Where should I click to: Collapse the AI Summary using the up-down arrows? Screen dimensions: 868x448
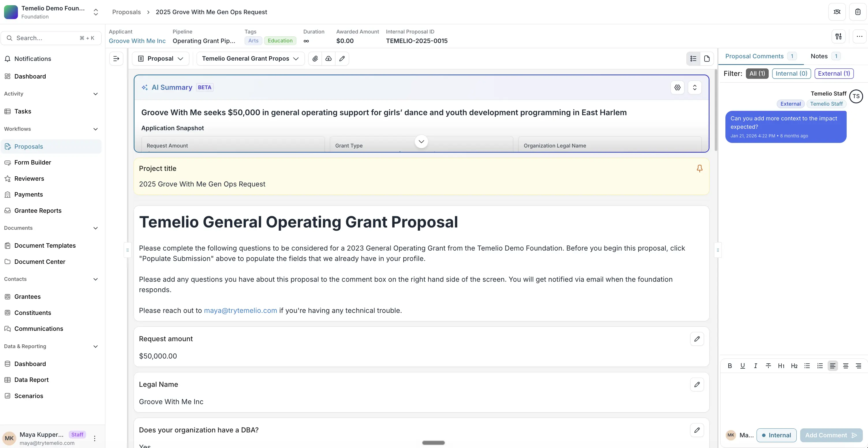coord(695,87)
